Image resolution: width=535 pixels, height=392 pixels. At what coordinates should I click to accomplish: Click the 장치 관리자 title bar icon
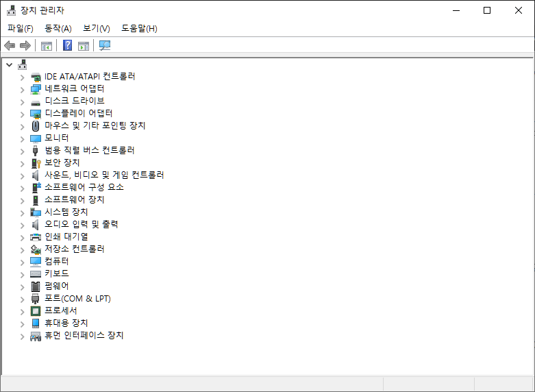(12, 10)
